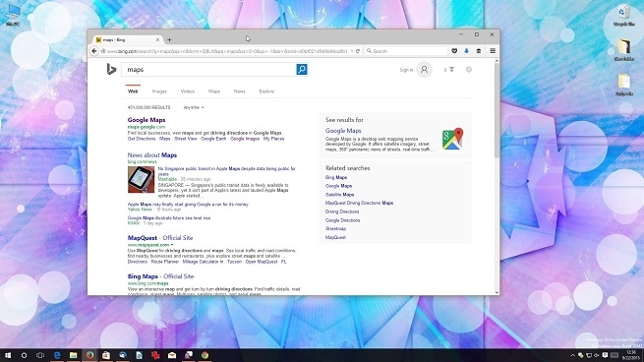Click the red bug-shaped taskbar icon
The image size is (644, 362).
[x=155, y=355]
